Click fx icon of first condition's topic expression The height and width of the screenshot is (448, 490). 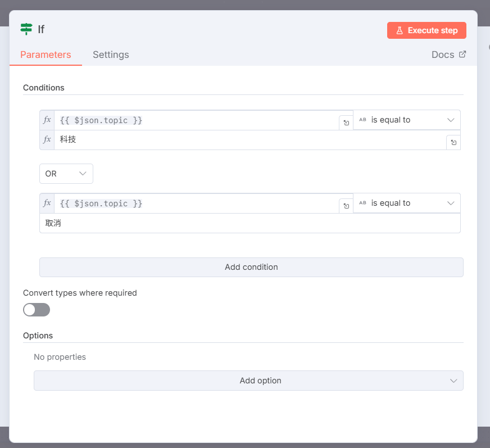[x=47, y=120]
